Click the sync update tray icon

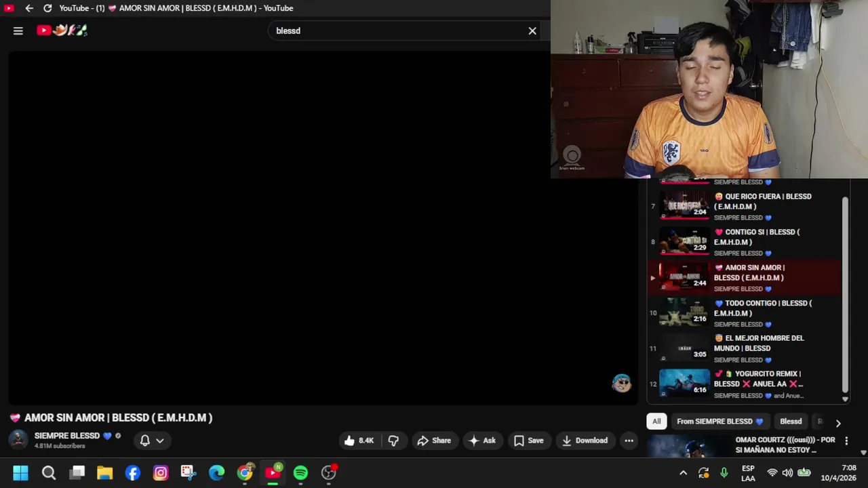[704, 473]
